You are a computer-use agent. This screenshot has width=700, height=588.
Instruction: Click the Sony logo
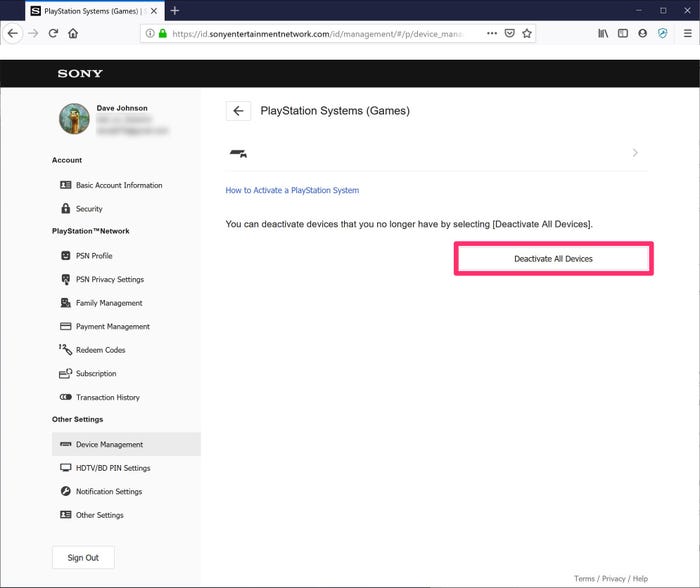[80, 74]
